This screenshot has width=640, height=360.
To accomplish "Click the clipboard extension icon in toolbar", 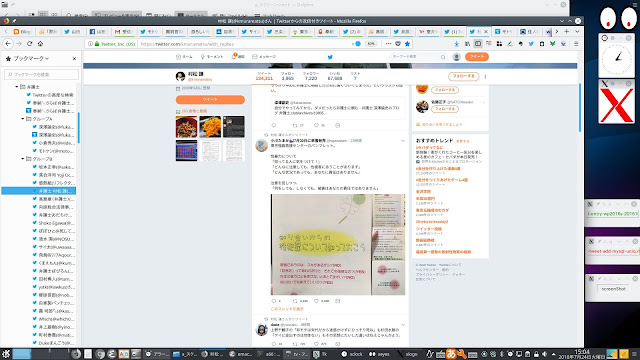I will click(542, 44).
